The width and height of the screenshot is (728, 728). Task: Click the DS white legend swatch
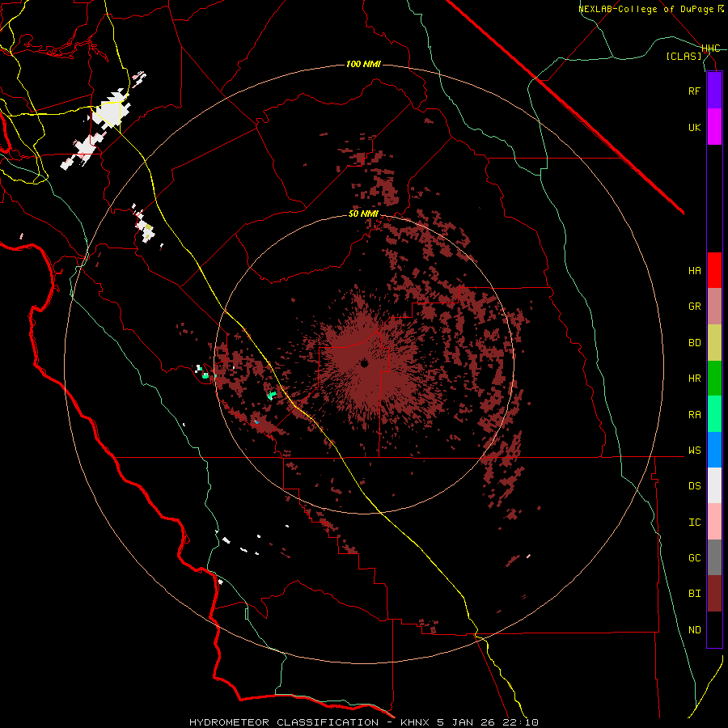(x=714, y=485)
